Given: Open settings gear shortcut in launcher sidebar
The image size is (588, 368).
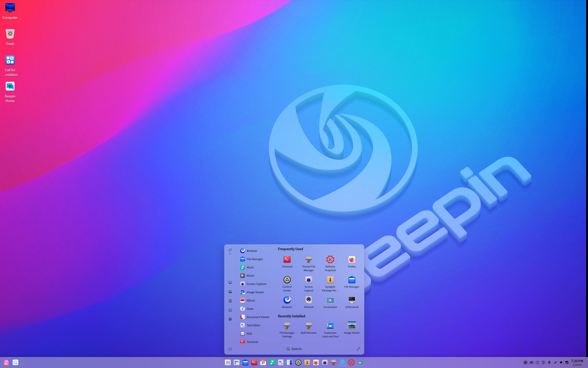Looking at the screenshot, I should (230, 319).
